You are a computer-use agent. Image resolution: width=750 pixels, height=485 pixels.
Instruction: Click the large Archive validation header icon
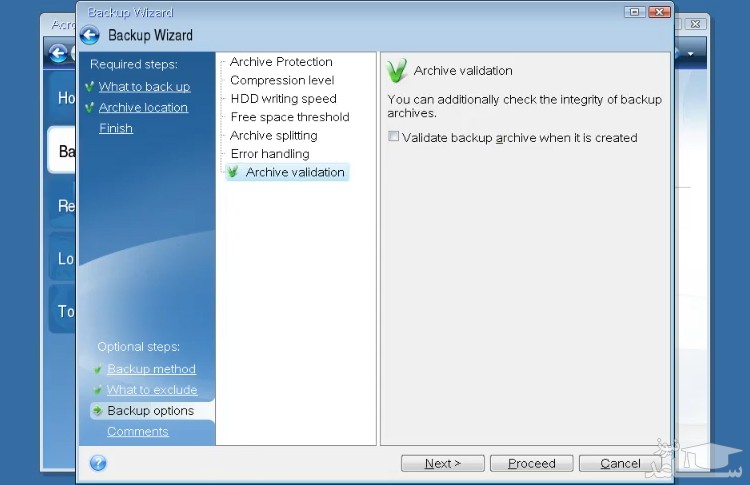[x=398, y=71]
